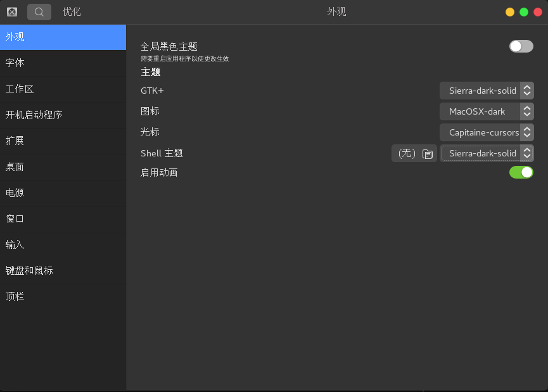Click the 全局黑色主题 label
Screen dimensions: 548x392
(x=169, y=46)
